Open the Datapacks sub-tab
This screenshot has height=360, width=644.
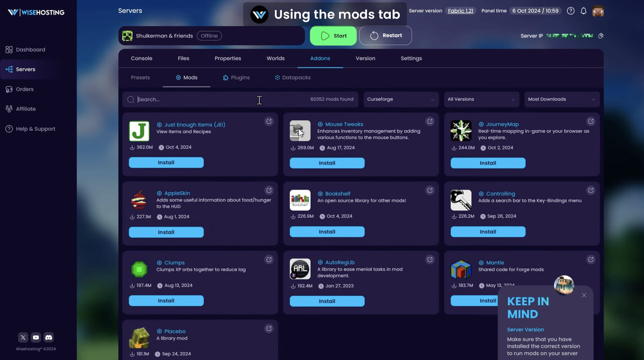[x=292, y=78]
